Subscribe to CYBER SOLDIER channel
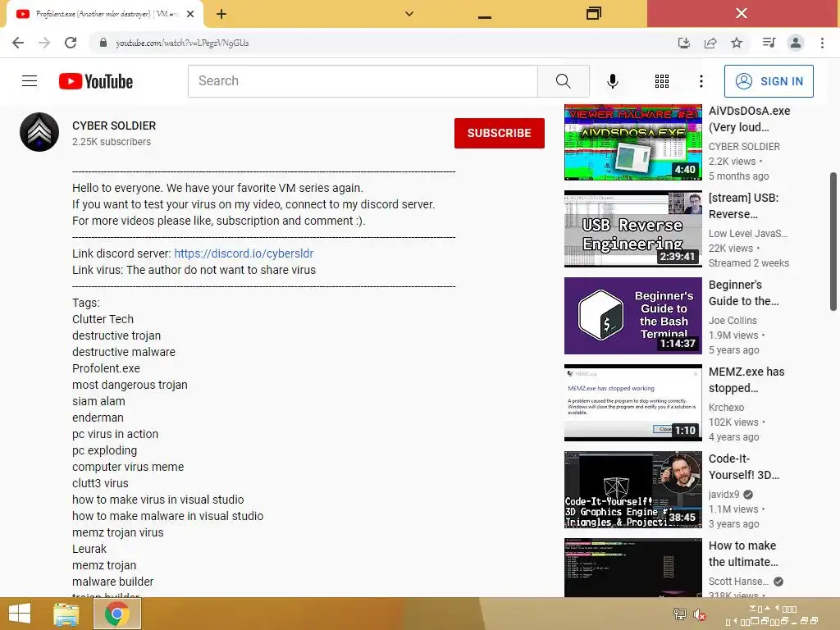 (500, 133)
